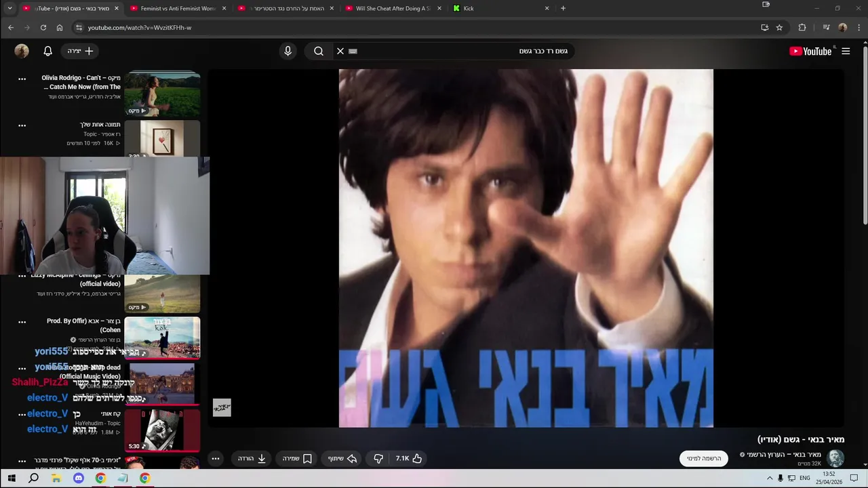Clear the search query with X
Viewport: 868px width, 488px height.
[340, 51]
